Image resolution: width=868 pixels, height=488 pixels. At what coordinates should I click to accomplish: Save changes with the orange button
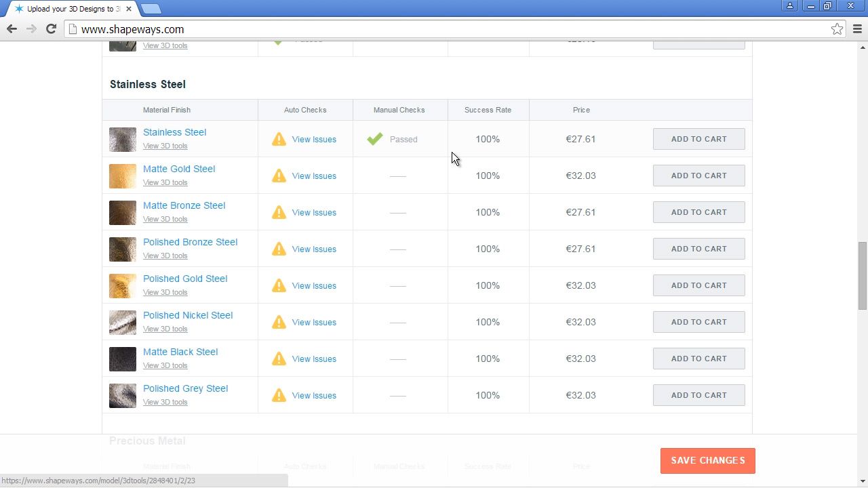[x=707, y=461]
